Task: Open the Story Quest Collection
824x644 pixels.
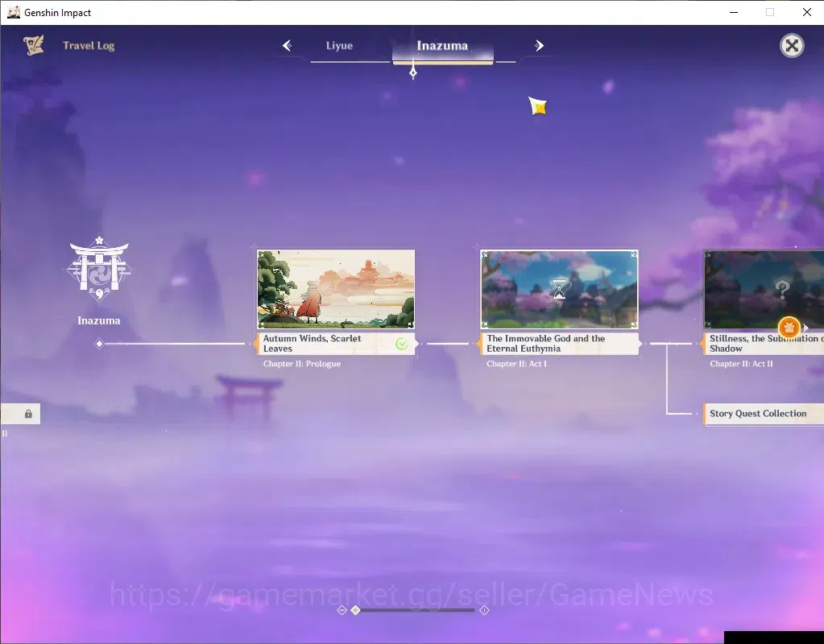Action: pyautogui.click(x=764, y=414)
